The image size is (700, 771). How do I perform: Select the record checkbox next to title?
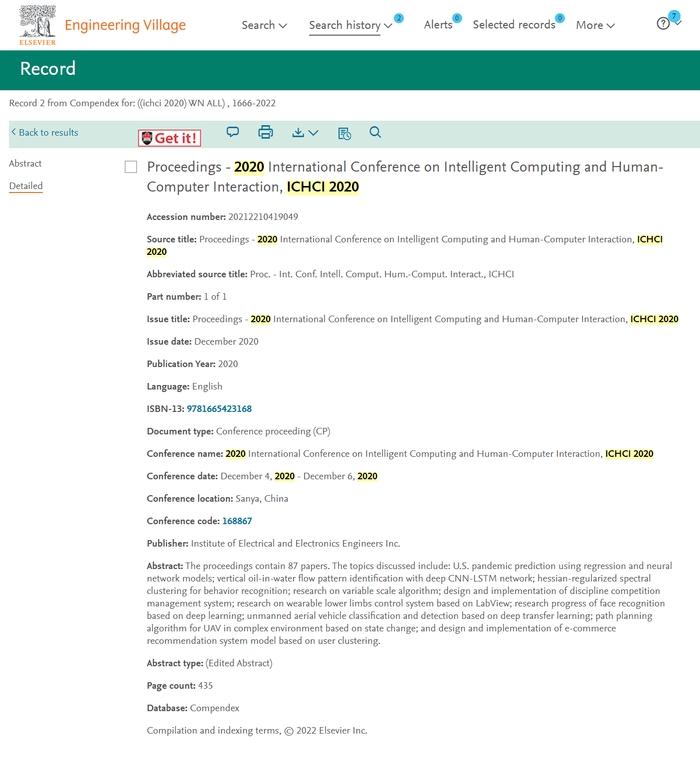(x=131, y=167)
